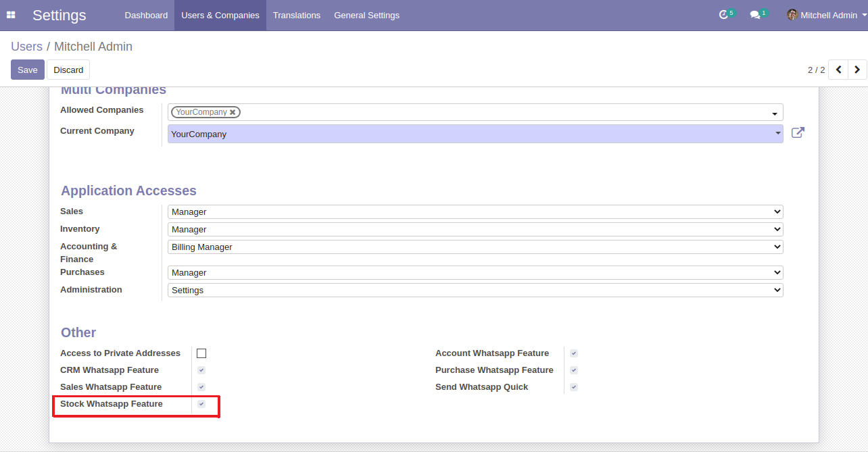This screenshot has width=868, height=452.
Task: Go back to Users breadcrumb
Action: coord(26,47)
